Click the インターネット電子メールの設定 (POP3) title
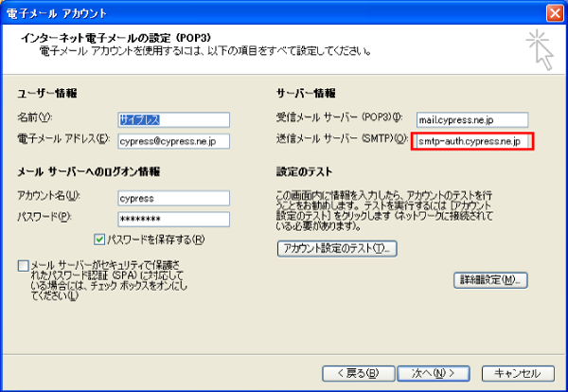This screenshot has width=568, height=392. 115,38
